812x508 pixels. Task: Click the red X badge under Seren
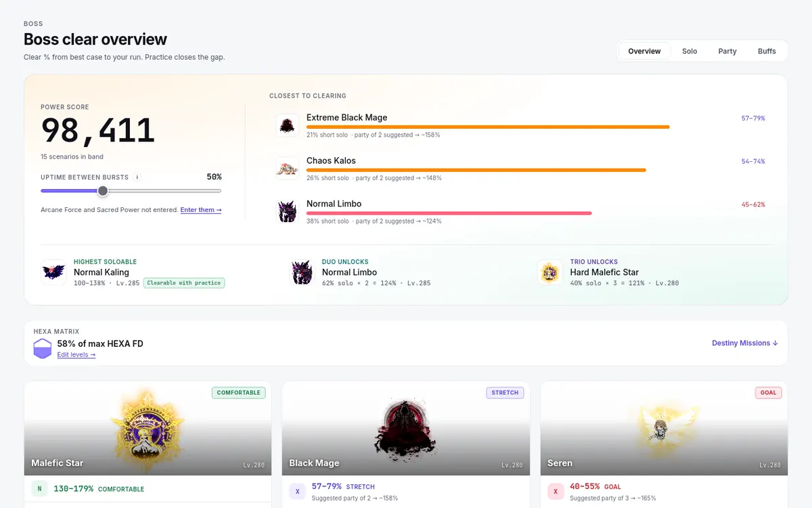pos(556,492)
